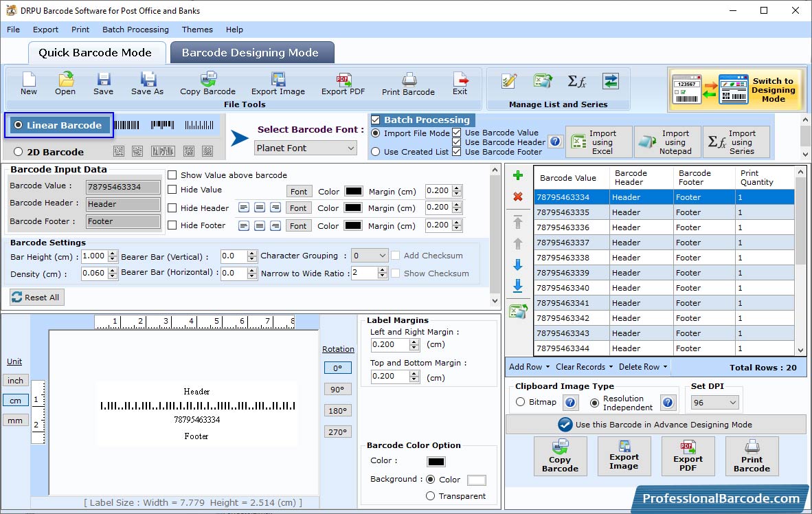Click the Reset All button

pos(37,298)
